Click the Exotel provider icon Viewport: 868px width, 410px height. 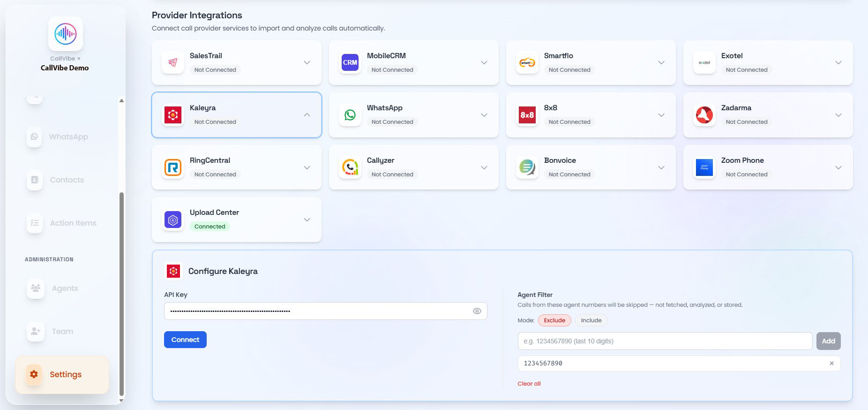704,62
